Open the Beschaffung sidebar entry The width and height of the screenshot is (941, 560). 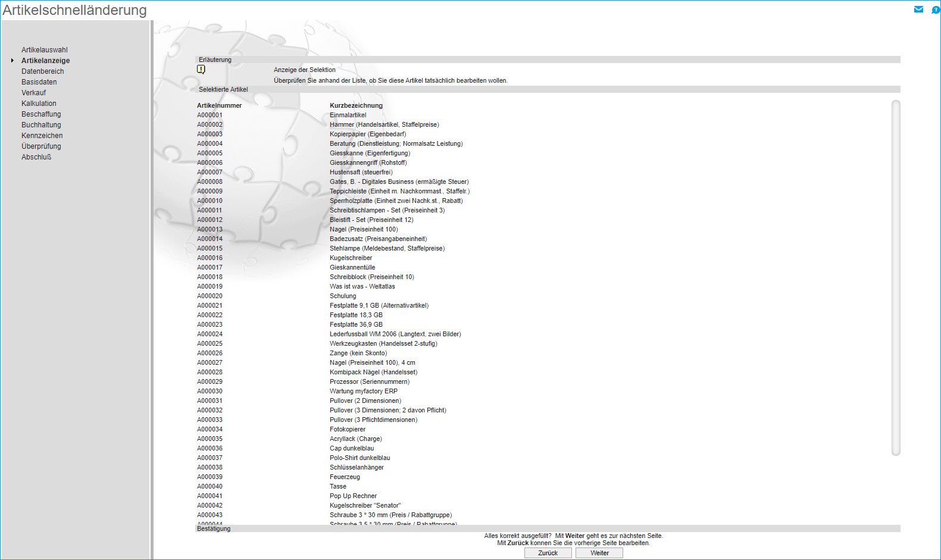41,114
